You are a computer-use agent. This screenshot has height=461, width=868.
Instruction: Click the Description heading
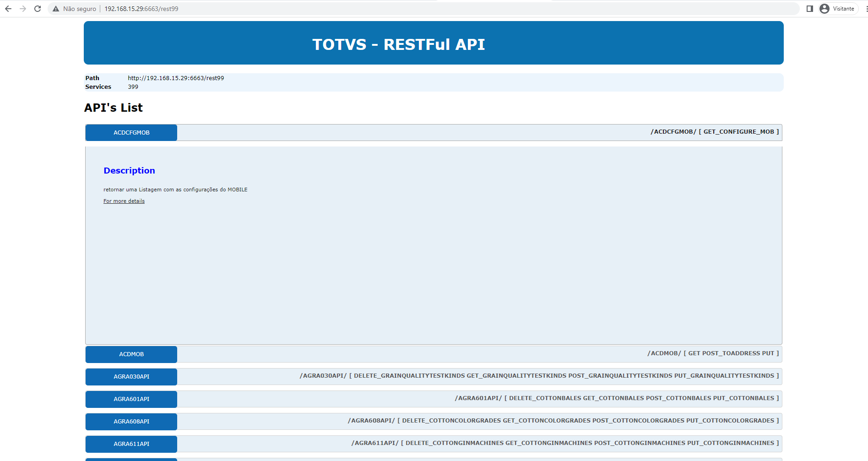tap(129, 171)
